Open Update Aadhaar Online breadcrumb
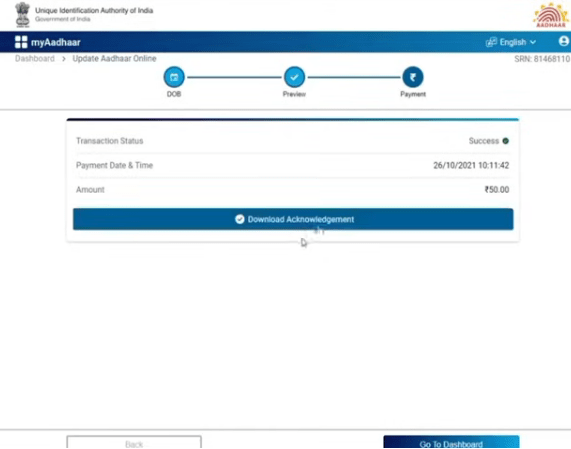 coord(114,59)
